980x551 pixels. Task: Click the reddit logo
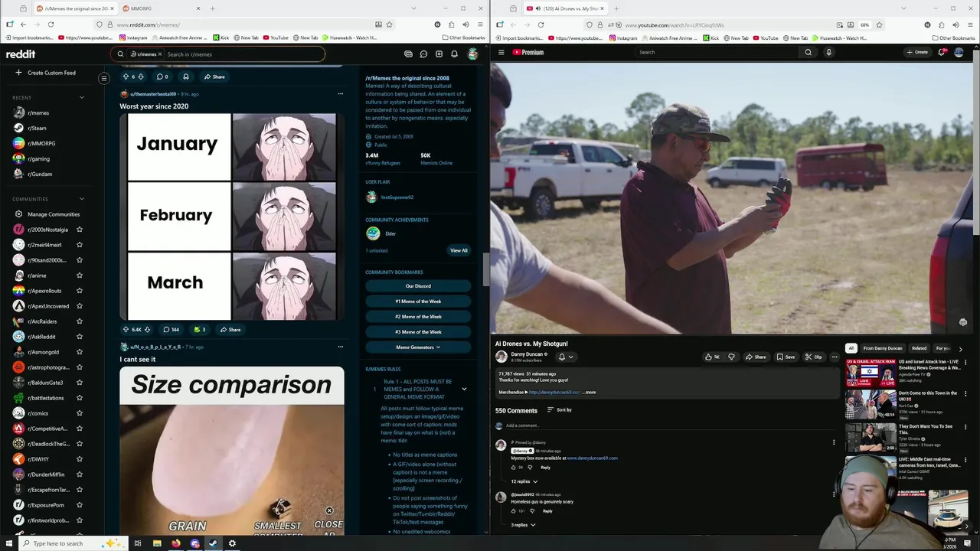(x=21, y=54)
